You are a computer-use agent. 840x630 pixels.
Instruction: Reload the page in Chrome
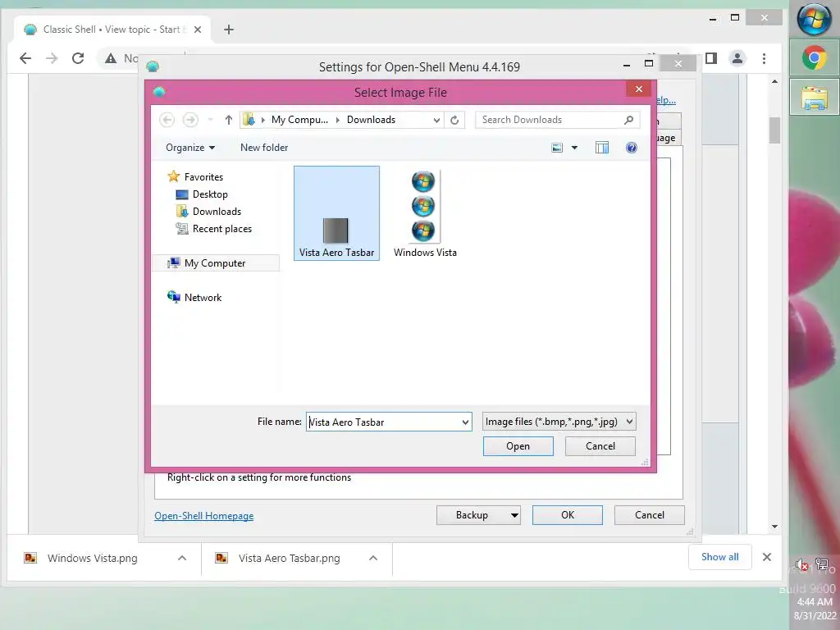tap(78, 58)
